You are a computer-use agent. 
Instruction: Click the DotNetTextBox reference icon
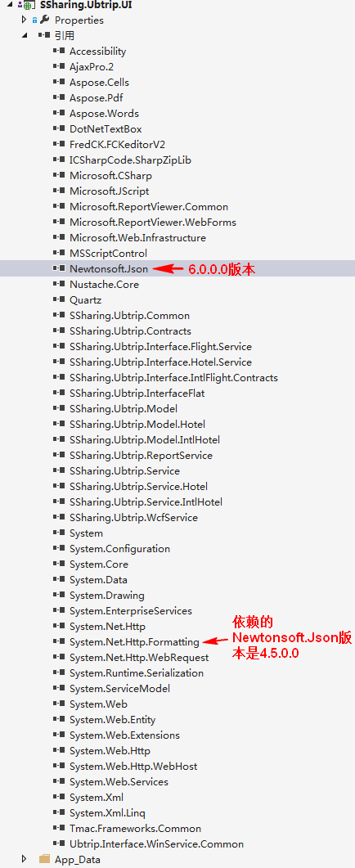(x=59, y=129)
